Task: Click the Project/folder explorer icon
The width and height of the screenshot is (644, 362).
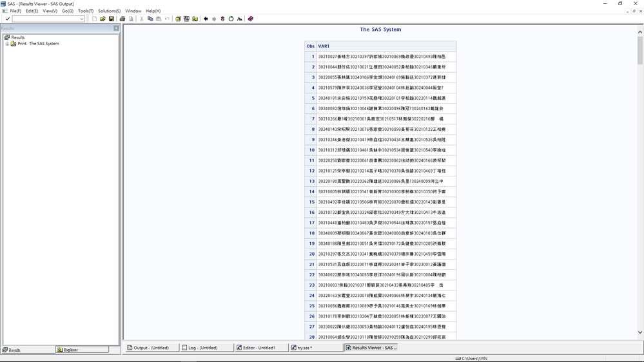Action: (195, 19)
